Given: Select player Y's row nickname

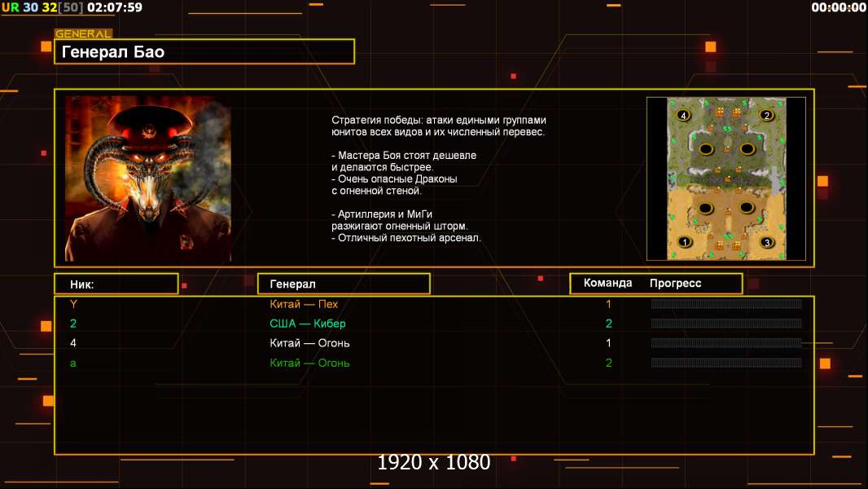Looking at the screenshot, I should click(73, 303).
